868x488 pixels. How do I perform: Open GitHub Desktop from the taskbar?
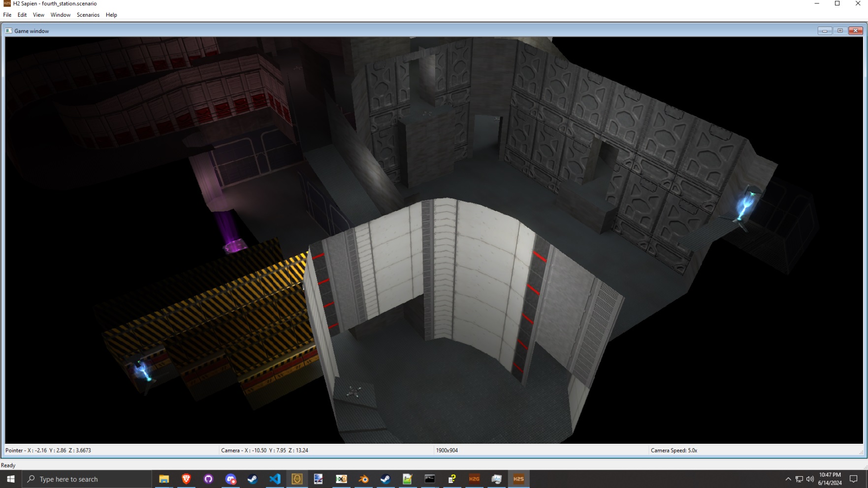coord(208,479)
